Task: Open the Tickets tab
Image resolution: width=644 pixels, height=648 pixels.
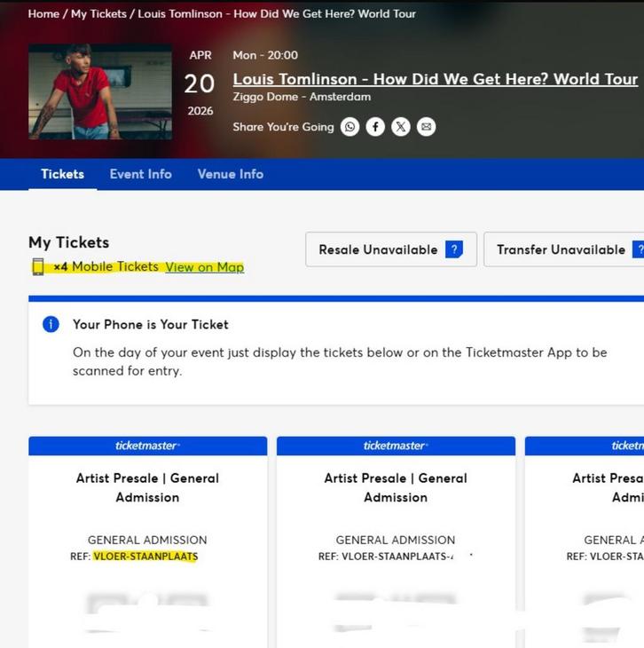Action: coord(62,174)
